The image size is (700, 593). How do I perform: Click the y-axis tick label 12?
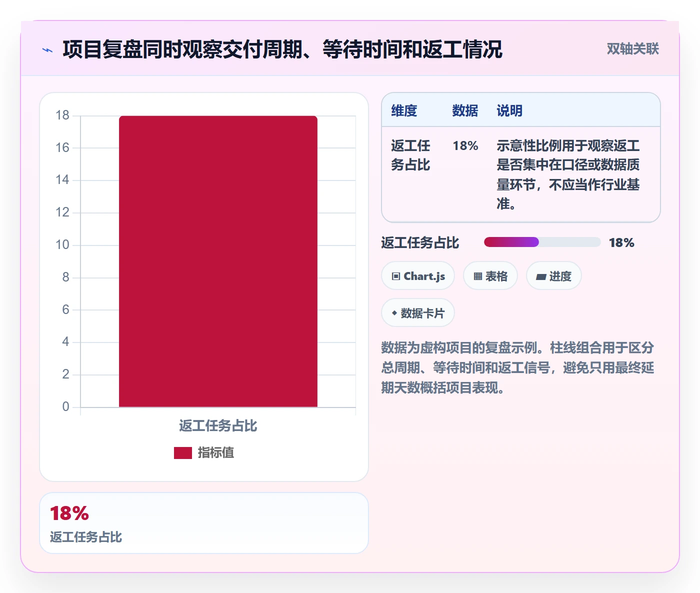coord(62,212)
